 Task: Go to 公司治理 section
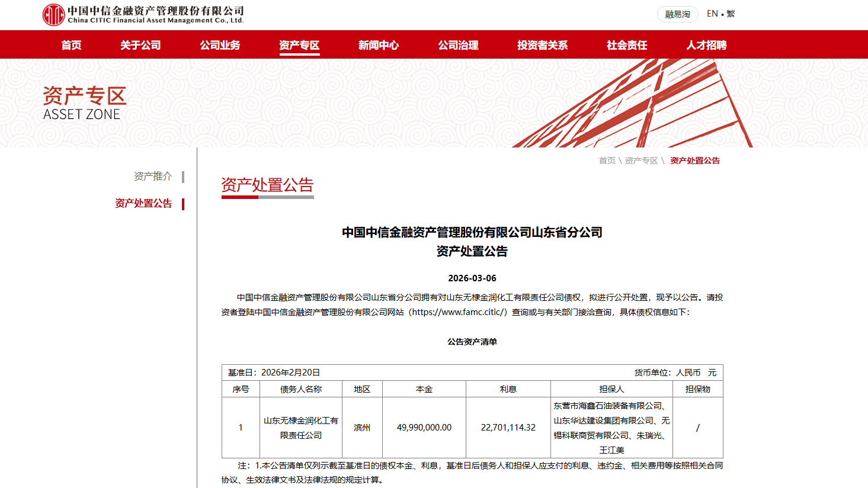coord(458,45)
